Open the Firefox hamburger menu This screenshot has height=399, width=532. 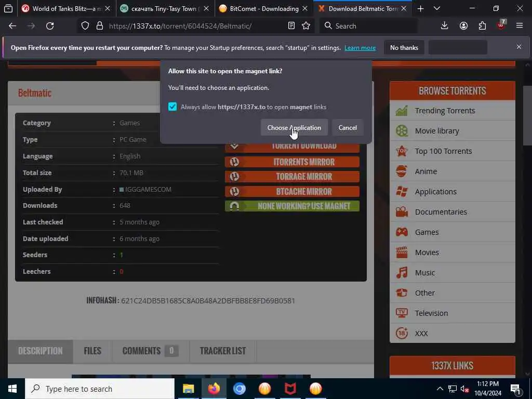[x=520, y=26]
